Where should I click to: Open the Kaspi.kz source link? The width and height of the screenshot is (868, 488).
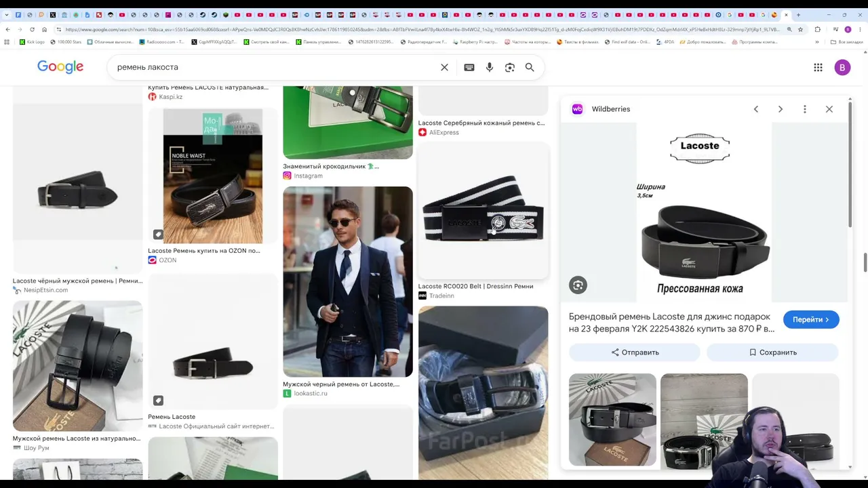(165, 97)
